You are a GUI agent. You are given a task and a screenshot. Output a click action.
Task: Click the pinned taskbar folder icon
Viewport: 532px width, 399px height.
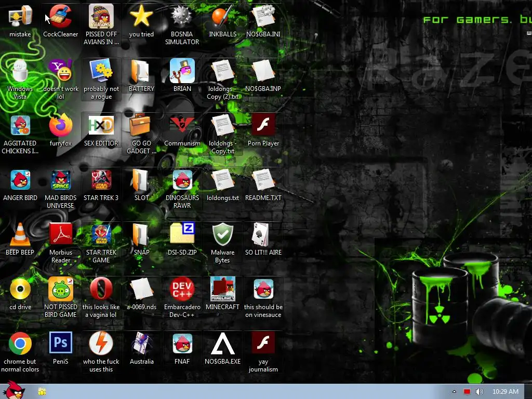coord(42,392)
